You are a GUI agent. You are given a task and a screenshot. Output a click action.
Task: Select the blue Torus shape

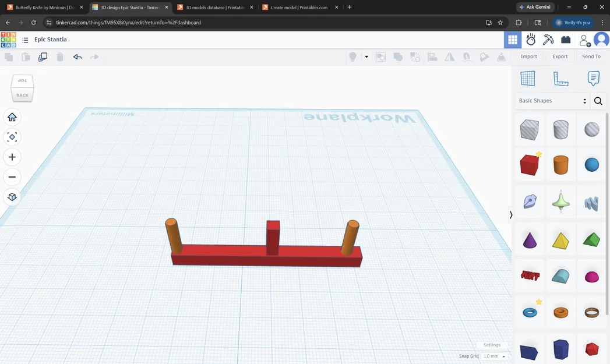click(x=530, y=312)
